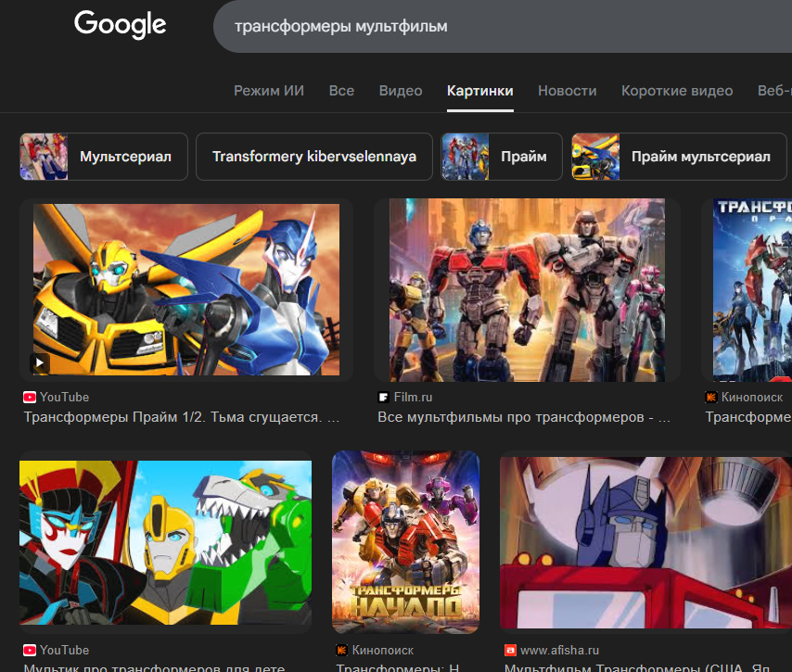Click YouTube icon above Трансформеры Прайм 1/2

point(30,398)
